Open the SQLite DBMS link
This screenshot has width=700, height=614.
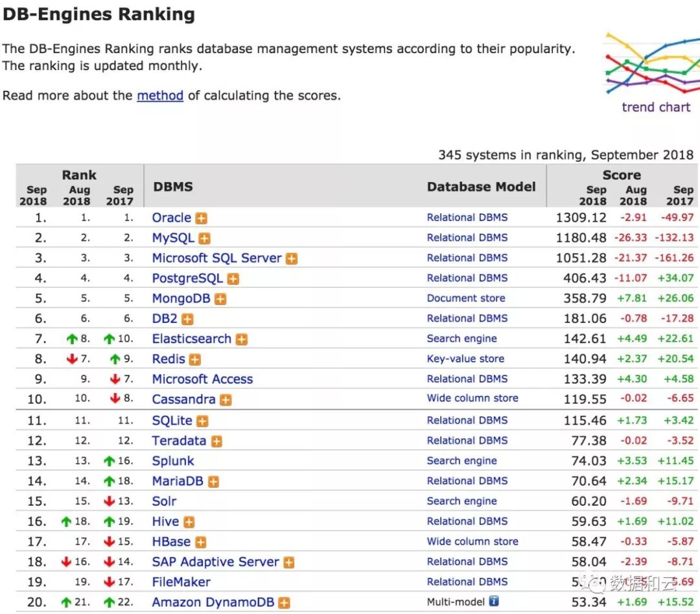point(172,420)
